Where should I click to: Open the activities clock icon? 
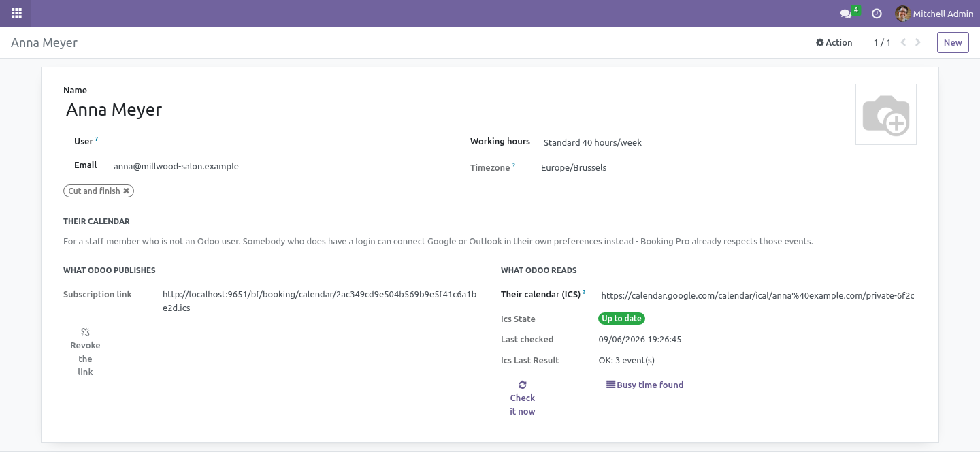tap(877, 14)
